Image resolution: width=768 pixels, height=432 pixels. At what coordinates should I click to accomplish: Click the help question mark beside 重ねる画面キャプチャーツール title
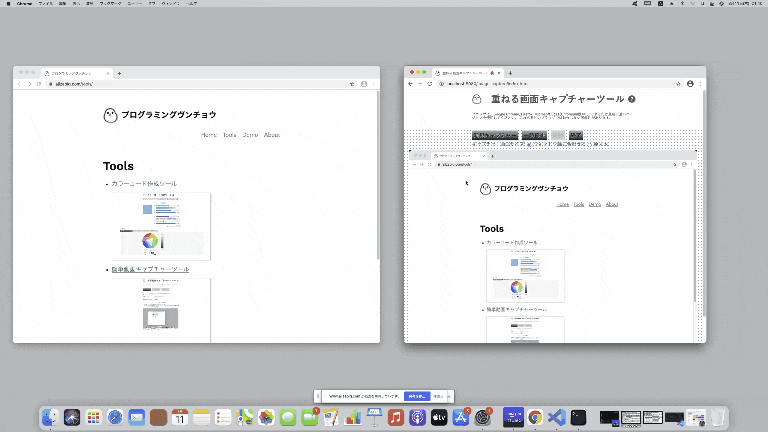[632, 99]
